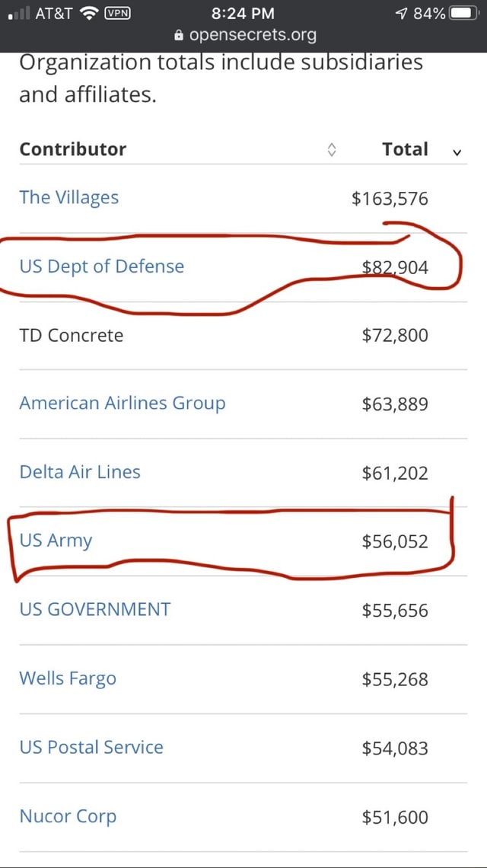Tap the cellular signal bars icon
The height and width of the screenshot is (868, 487).
click(x=19, y=12)
